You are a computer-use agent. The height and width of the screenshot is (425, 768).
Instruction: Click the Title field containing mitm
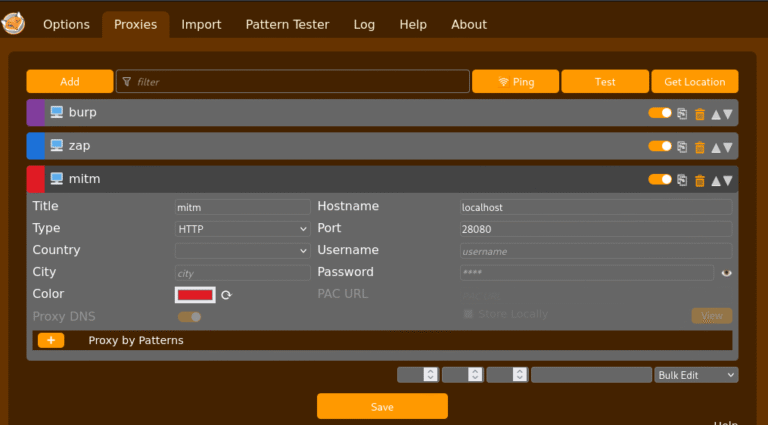coord(242,207)
